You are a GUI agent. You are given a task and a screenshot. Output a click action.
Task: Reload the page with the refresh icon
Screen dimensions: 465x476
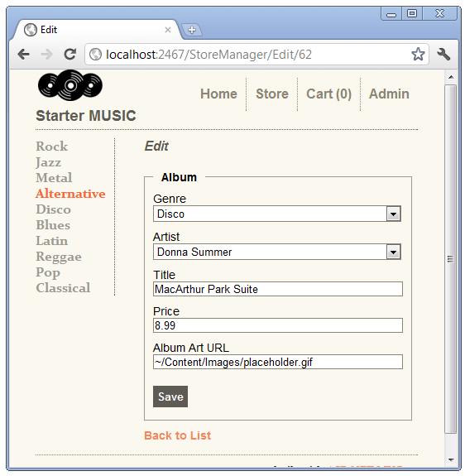[70, 55]
